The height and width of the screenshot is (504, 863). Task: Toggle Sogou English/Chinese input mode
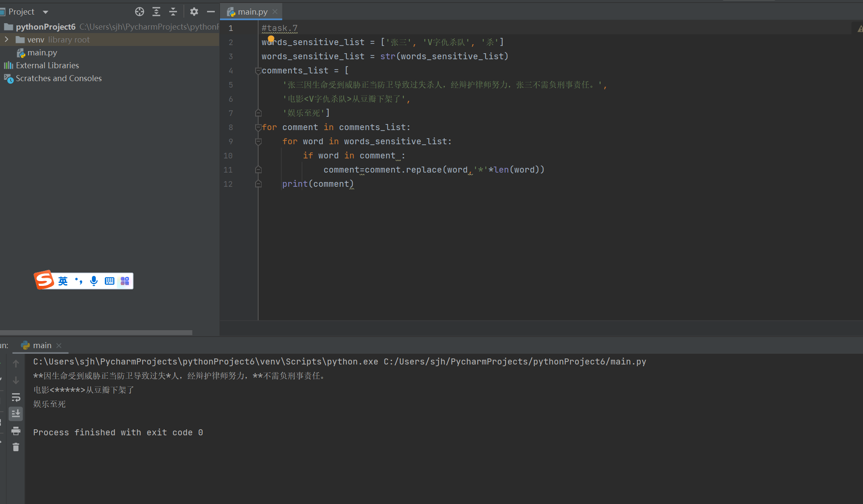pos(63,281)
